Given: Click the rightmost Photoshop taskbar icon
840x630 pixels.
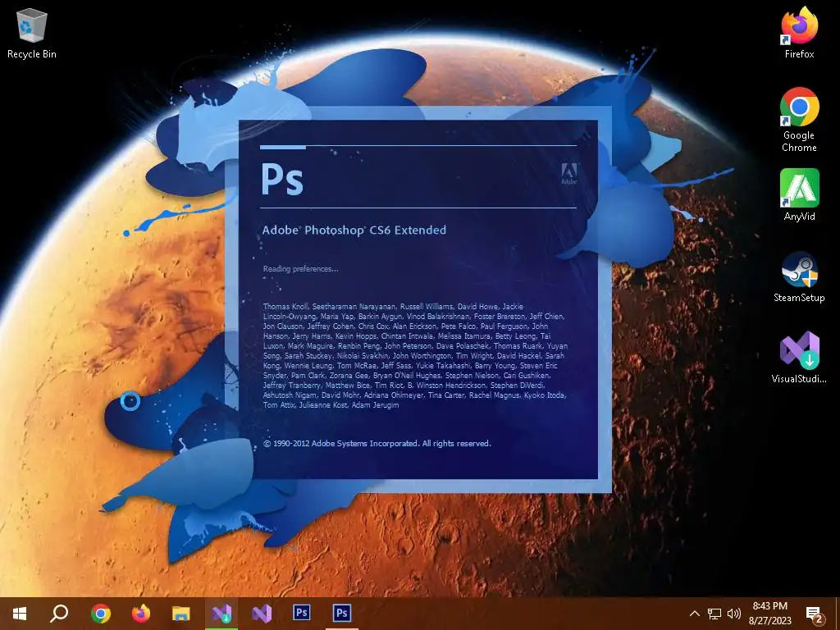Looking at the screenshot, I should 342,612.
